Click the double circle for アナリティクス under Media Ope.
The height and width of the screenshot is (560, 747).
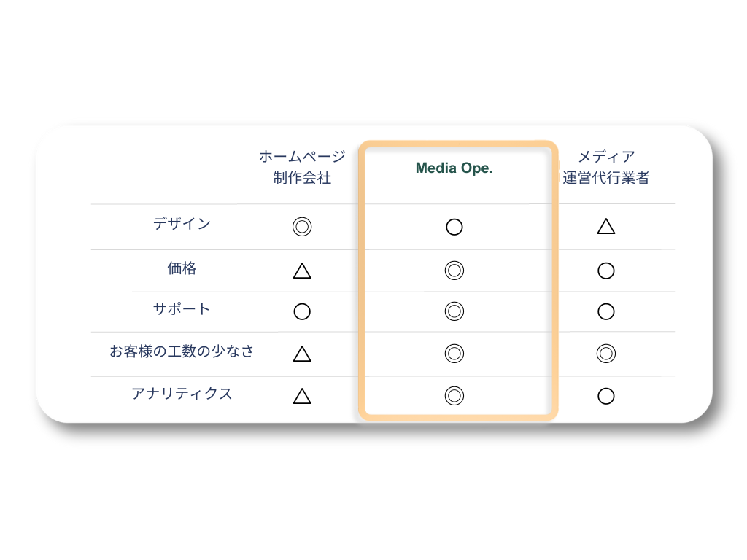pyautogui.click(x=454, y=396)
